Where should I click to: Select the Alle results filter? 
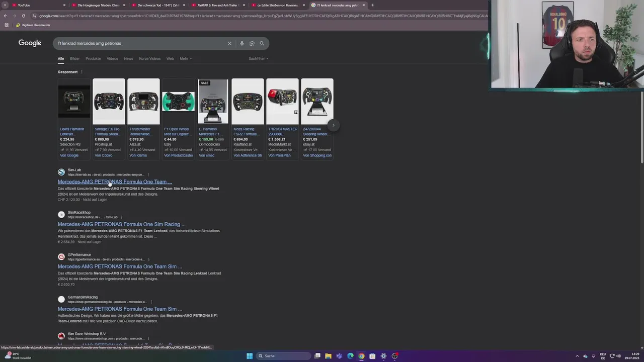click(x=61, y=58)
